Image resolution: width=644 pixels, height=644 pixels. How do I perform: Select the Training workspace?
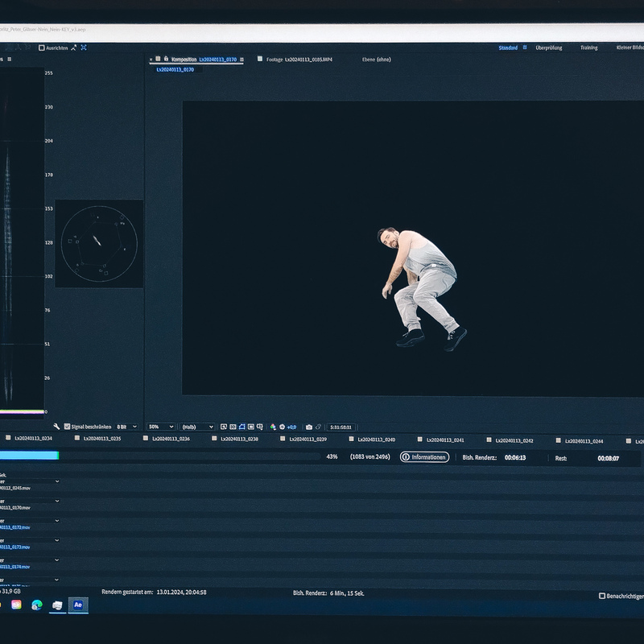point(589,48)
